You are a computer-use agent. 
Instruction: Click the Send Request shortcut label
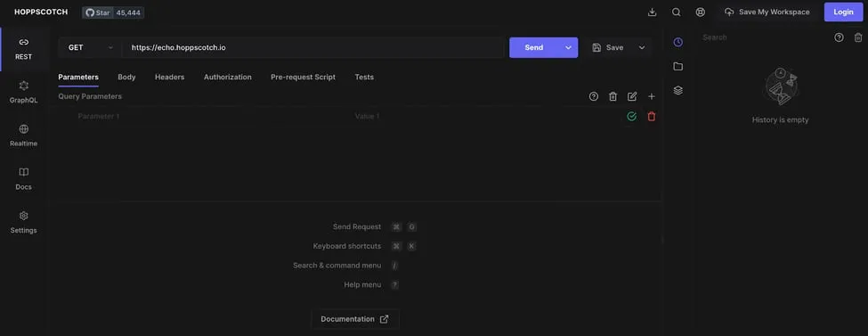pos(357,226)
